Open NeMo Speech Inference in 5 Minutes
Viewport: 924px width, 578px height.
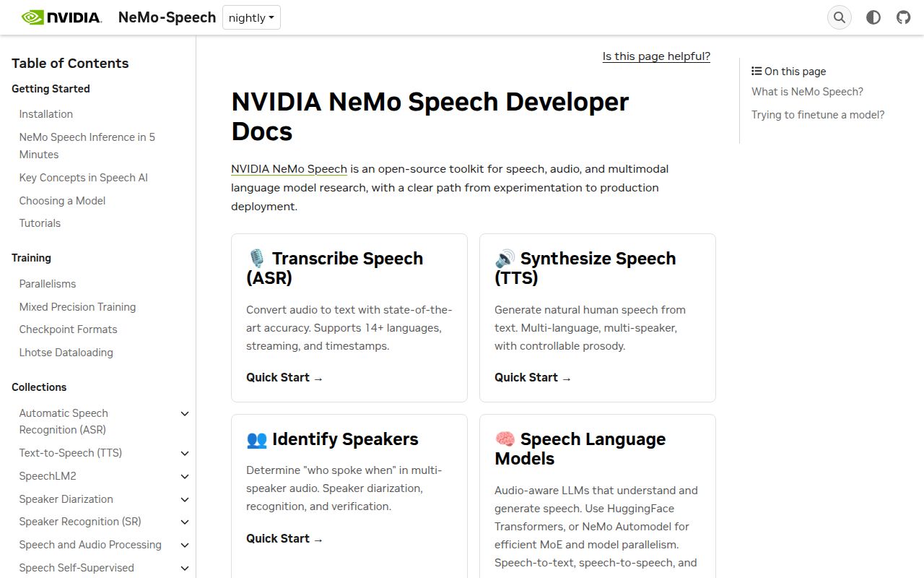[x=87, y=146]
